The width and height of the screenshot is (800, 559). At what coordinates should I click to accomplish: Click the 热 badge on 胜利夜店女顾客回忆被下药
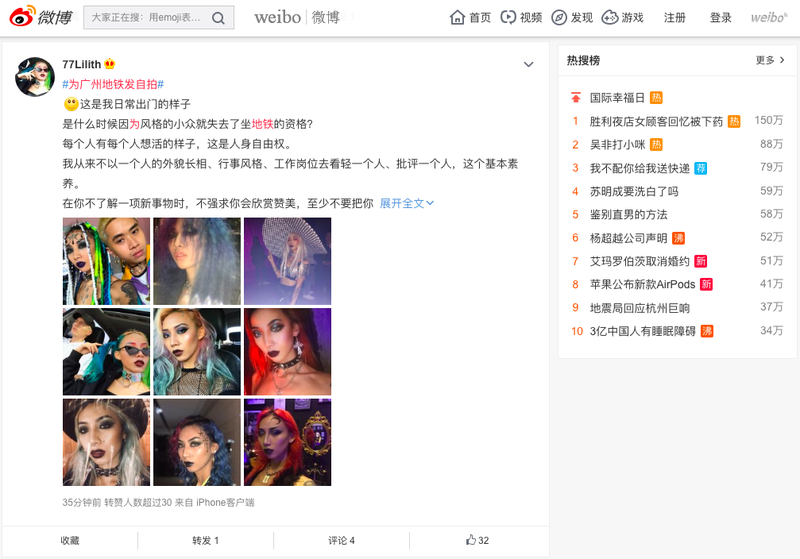point(734,121)
